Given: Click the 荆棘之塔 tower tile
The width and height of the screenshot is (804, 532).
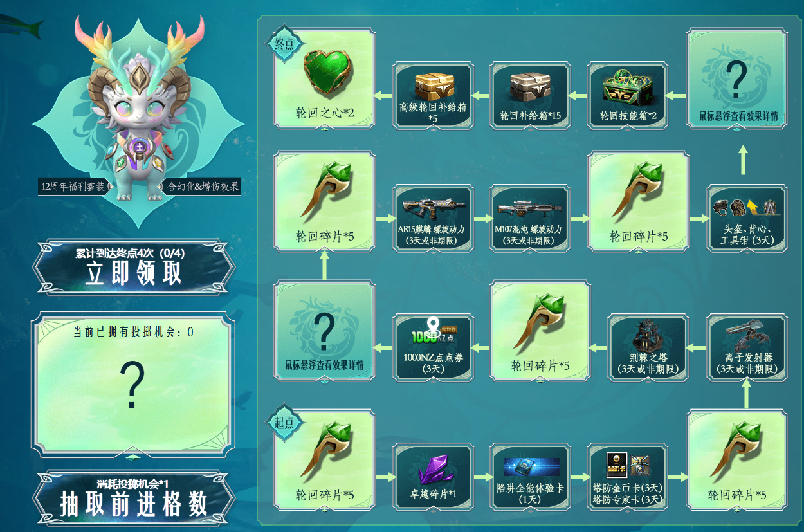Looking at the screenshot, I should (648, 345).
